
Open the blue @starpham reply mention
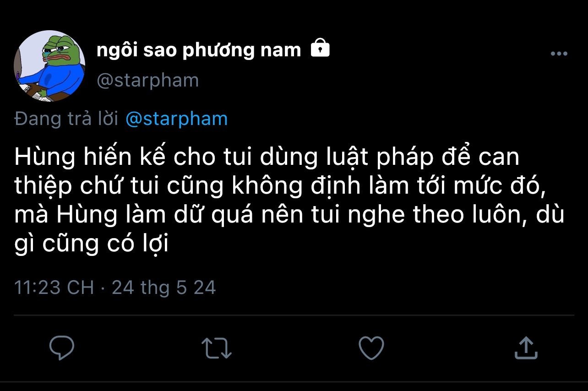[176, 119]
